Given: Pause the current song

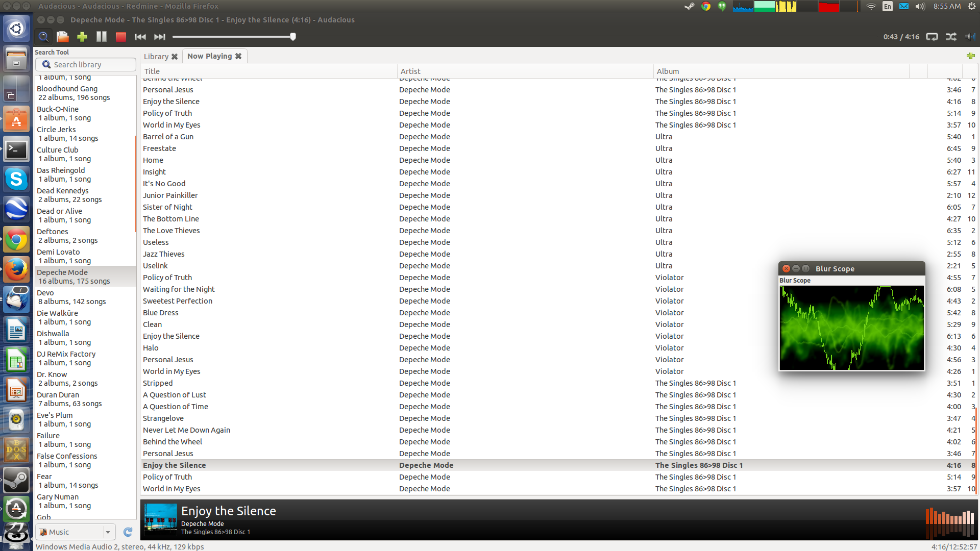Looking at the screenshot, I should coord(102,37).
